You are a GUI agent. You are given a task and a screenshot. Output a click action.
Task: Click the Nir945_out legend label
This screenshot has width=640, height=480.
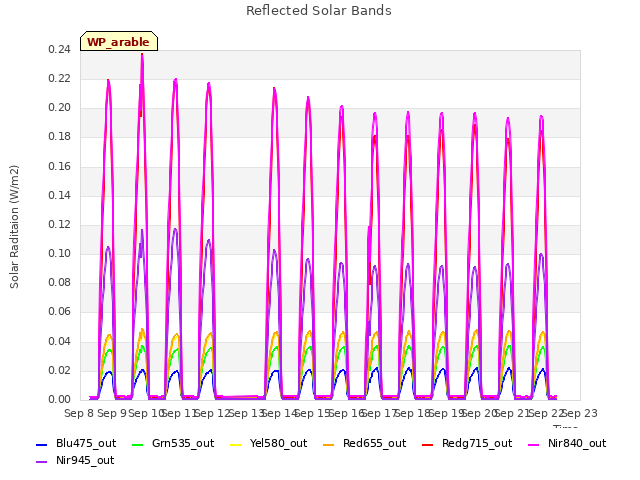point(85,460)
